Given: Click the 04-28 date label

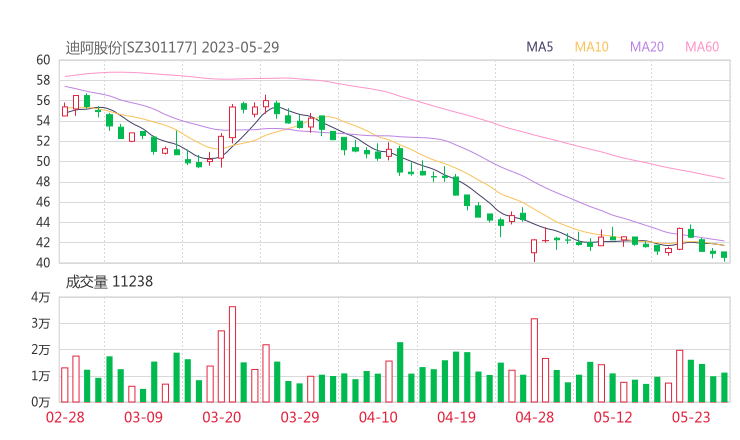Looking at the screenshot, I should 535,417.
